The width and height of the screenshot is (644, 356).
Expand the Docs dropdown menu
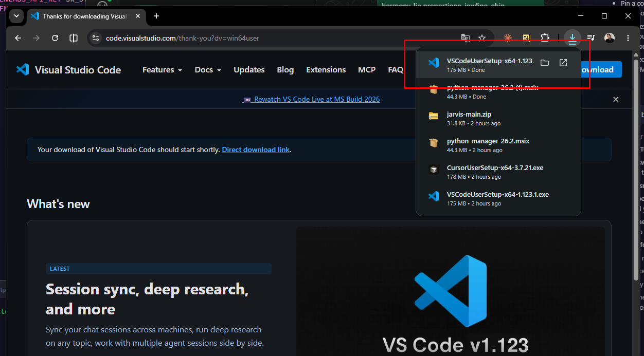pos(208,70)
